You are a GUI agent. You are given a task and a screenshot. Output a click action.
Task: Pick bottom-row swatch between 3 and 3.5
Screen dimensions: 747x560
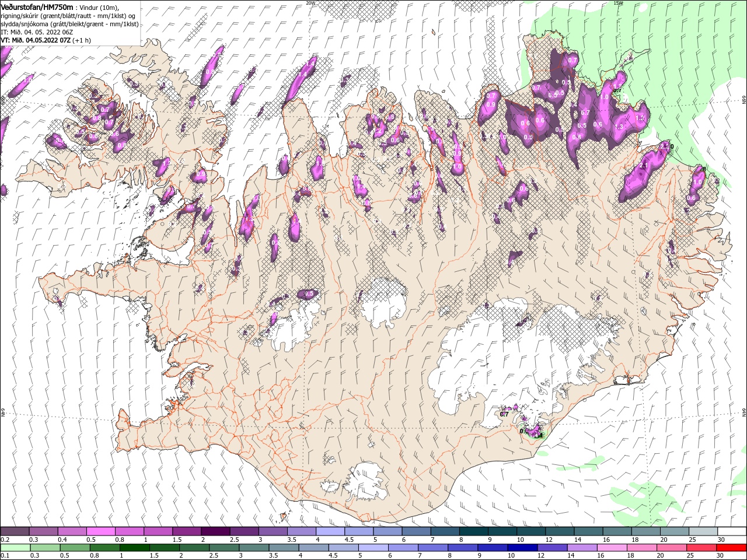pos(254,548)
